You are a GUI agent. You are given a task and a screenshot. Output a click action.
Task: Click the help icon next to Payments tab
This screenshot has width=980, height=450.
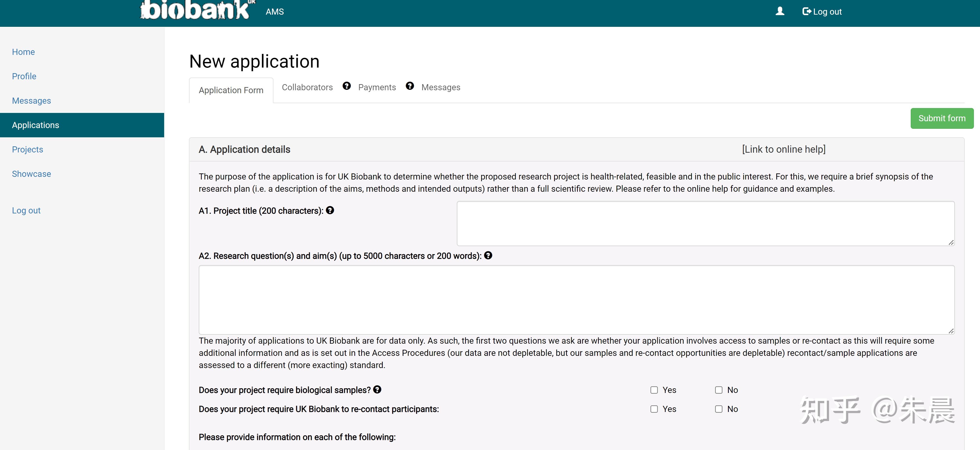click(x=409, y=86)
